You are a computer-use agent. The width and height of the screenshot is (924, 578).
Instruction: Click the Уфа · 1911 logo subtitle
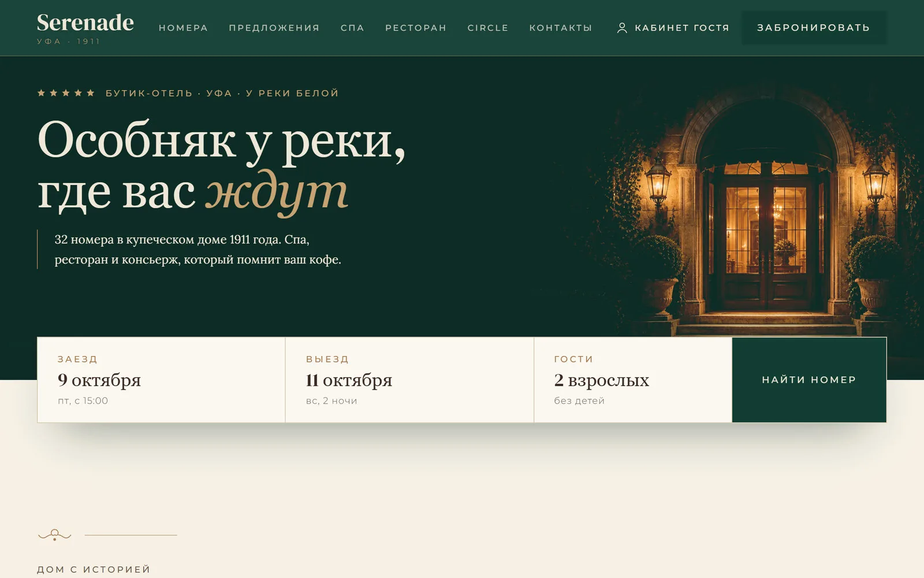tap(68, 42)
